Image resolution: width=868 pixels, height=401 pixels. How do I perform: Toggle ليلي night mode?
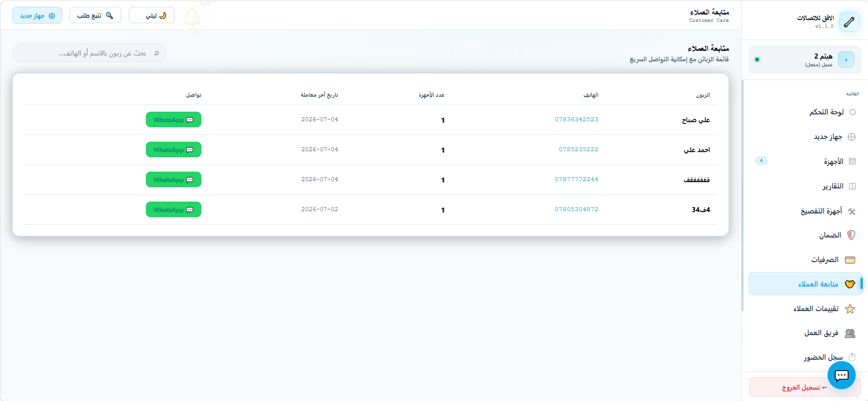(x=151, y=15)
